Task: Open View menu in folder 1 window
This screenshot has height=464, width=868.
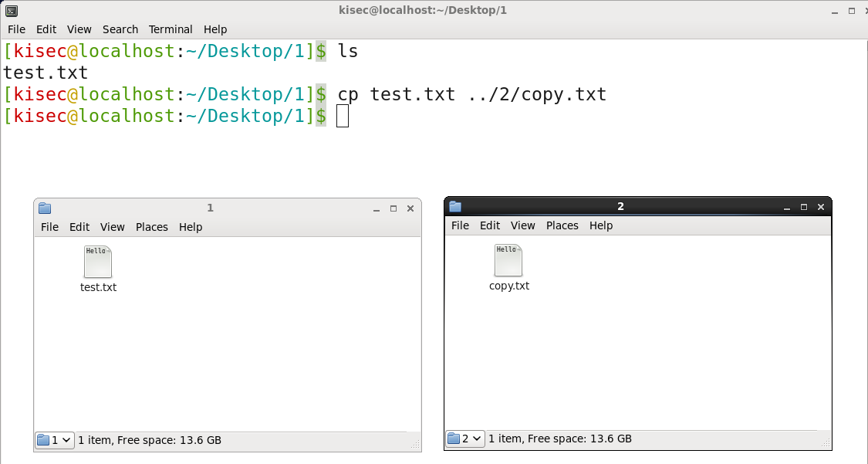Action: (113, 227)
